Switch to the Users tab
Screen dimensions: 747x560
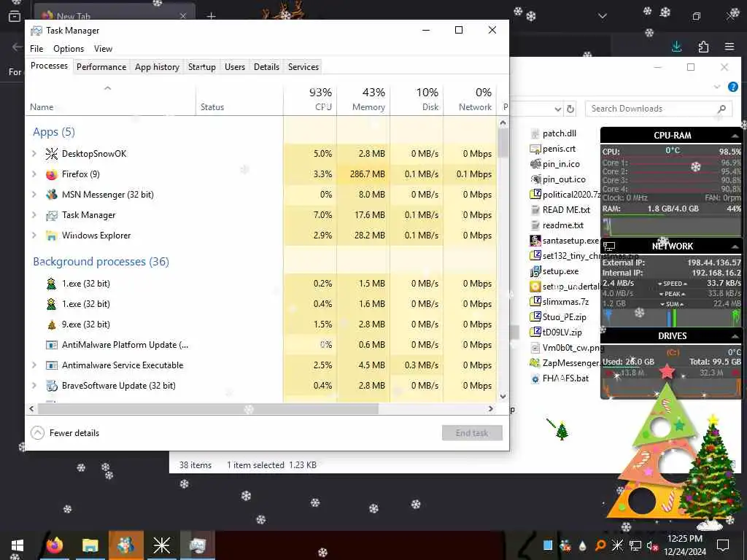(x=235, y=67)
